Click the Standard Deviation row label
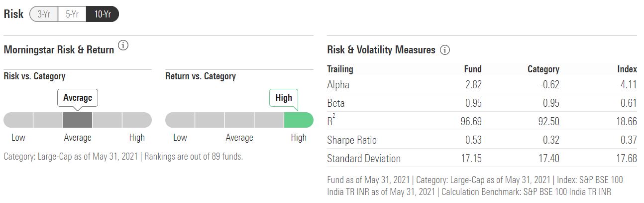Screen dimensions: 644x203 point(363,159)
